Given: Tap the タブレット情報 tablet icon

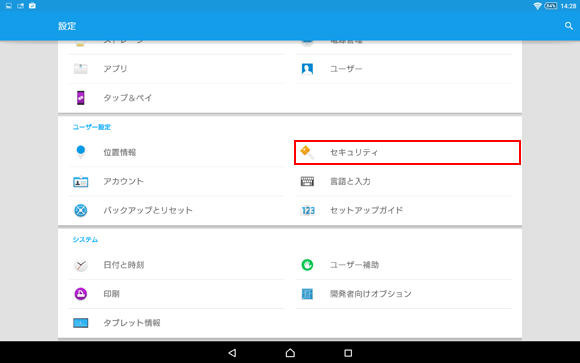Looking at the screenshot, I should [x=81, y=323].
